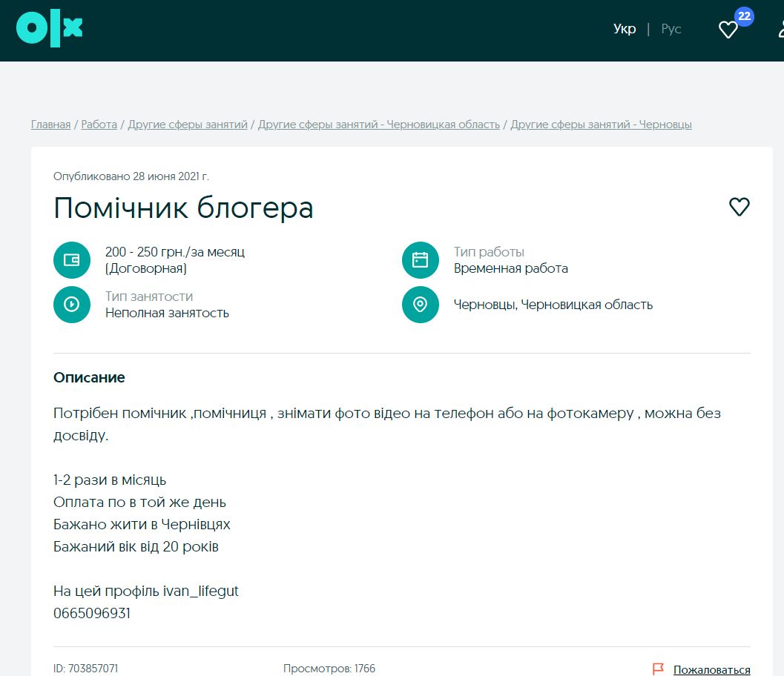Click the Черновцы, Черновицкая область location text
784x676 pixels.
coord(553,305)
